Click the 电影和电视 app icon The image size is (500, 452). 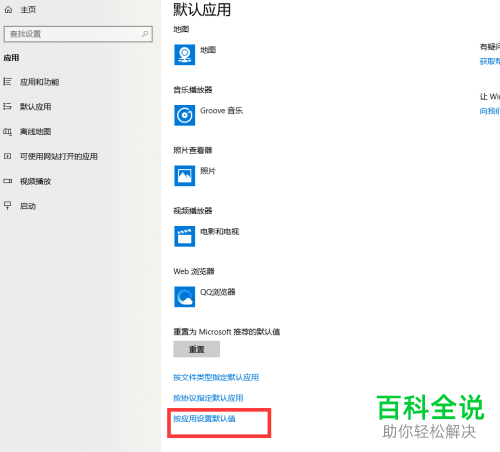(185, 236)
